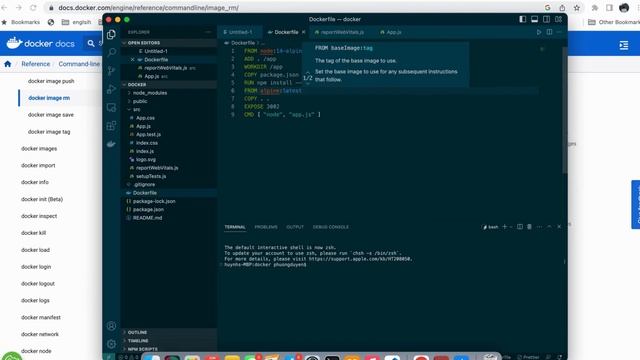Image resolution: width=640 pixels, height=360 pixels.
Task: Toggle secondary sidebar layout icon
Action: [x=547, y=19]
